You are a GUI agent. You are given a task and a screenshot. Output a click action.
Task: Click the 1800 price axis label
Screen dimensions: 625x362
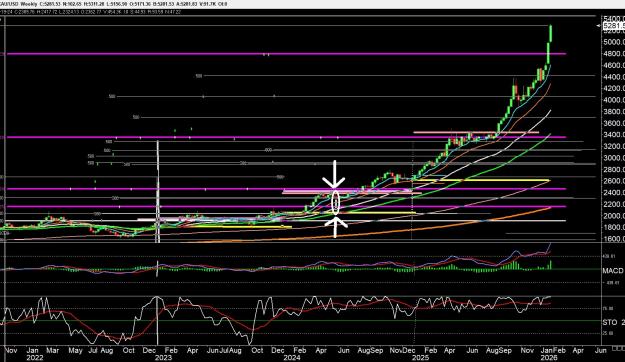(x=614, y=227)
